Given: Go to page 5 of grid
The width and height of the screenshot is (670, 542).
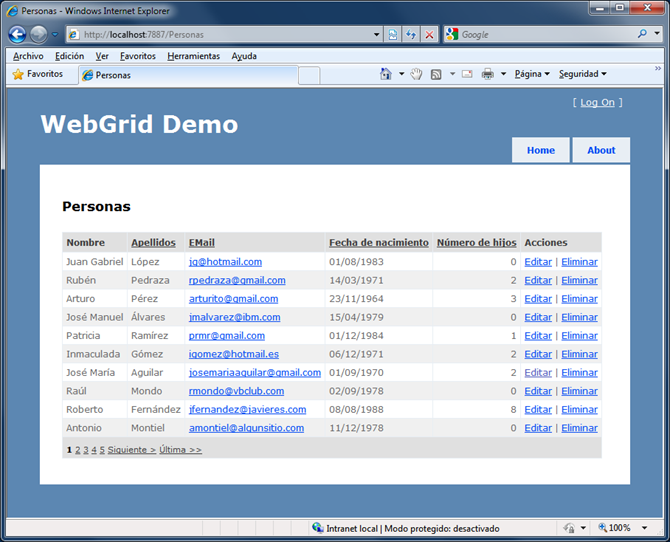Looking at the screenshot, I should point(102,450).
